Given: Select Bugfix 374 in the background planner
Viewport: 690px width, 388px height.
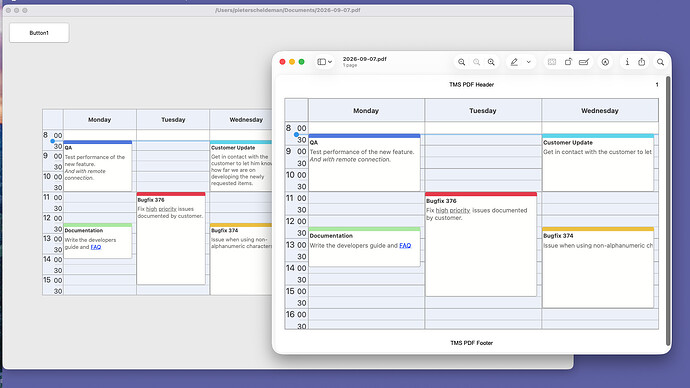Looking at the screenshot, I should 241,259.
